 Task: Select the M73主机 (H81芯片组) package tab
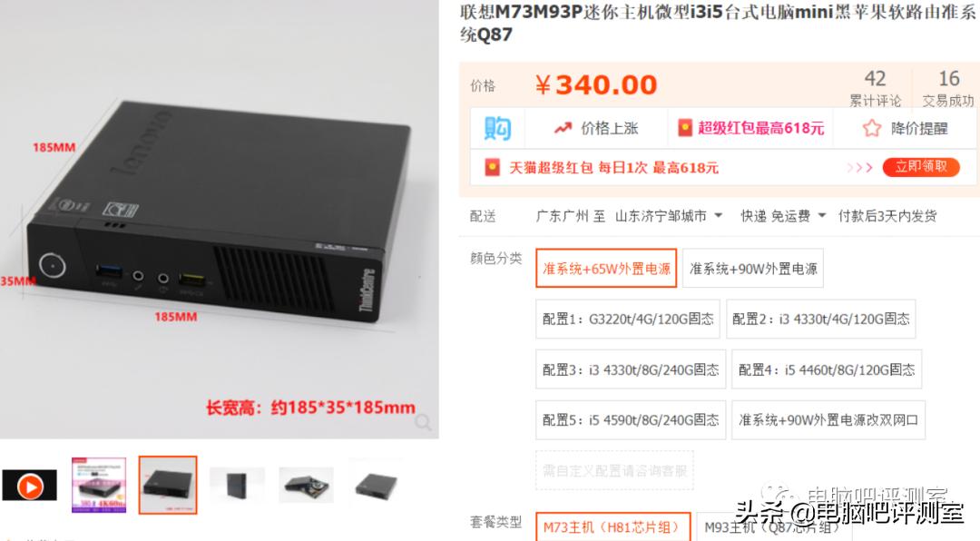click(x=612, y=526)
